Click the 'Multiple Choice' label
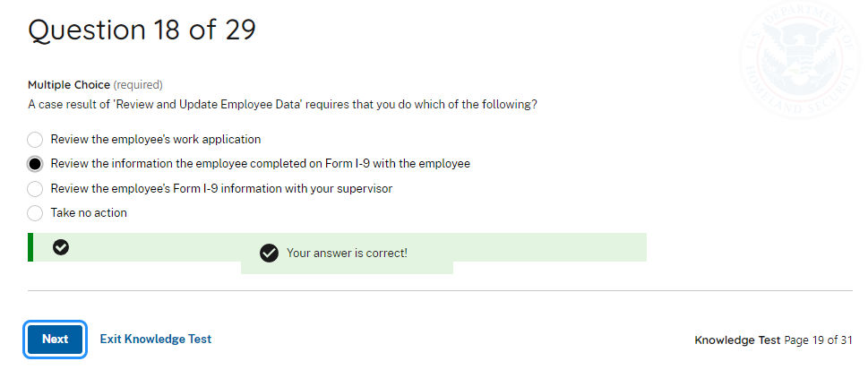Image resolution: width=868 pixels, height=387 pixels. 69,85
